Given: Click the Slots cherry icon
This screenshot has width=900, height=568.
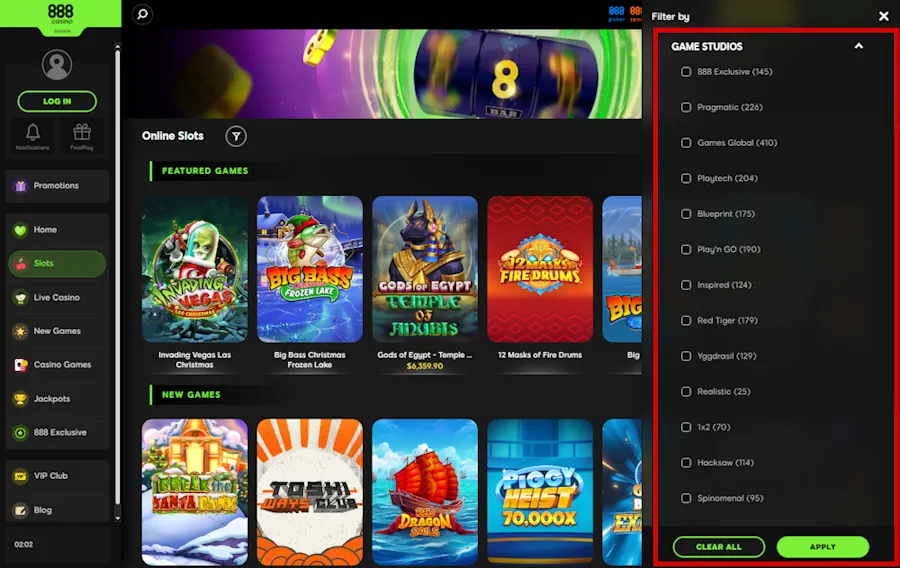Looking at the screenshot, I should [21, 264].
